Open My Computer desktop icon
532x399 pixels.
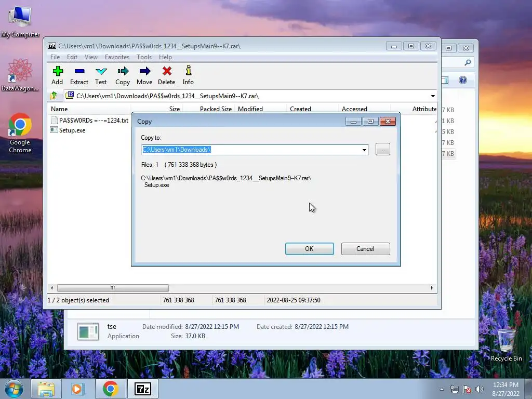point(20,21)
